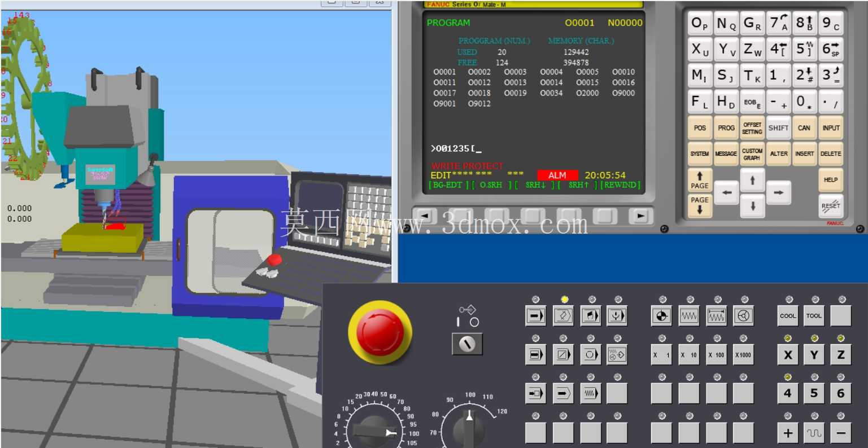Click the right softkey scroll arrow under screen
The image size is (868, 448).
(640, 216)
